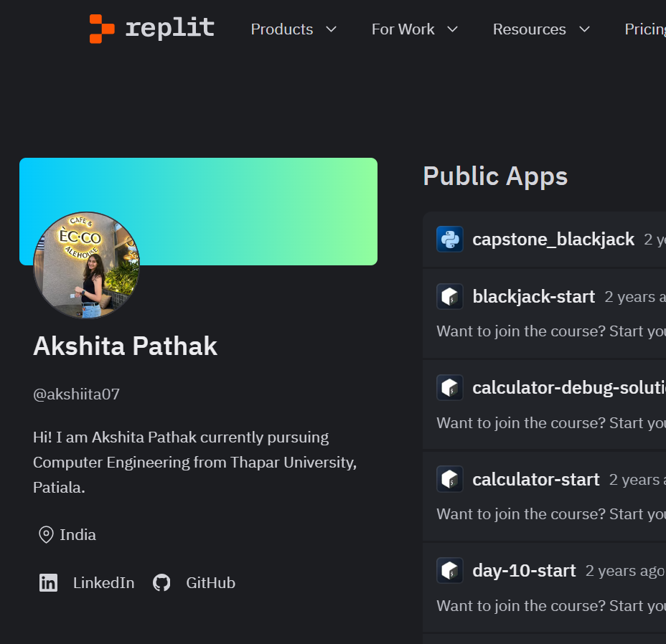Expand the Resources dropdown chevron
The width and height of the screenshot is (666, 644).
point(584,29)
